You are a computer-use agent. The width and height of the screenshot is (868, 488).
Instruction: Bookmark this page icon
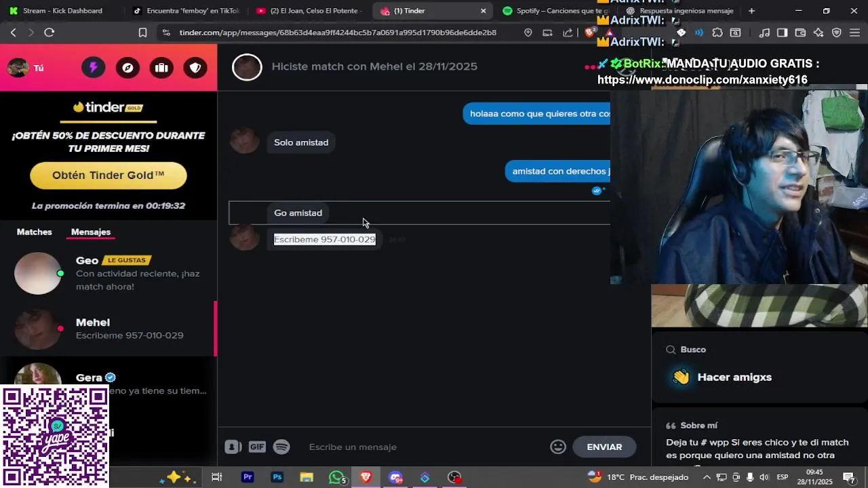(142, 33)
